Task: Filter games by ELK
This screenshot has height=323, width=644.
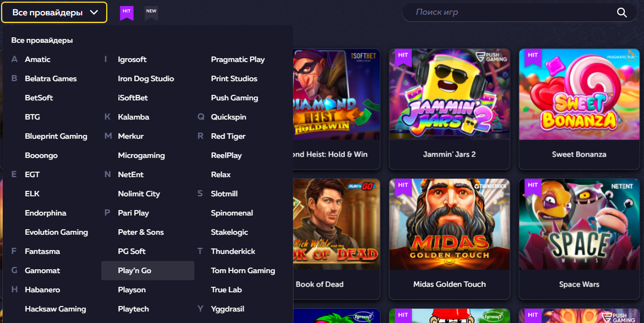Action: click(32, 194)
